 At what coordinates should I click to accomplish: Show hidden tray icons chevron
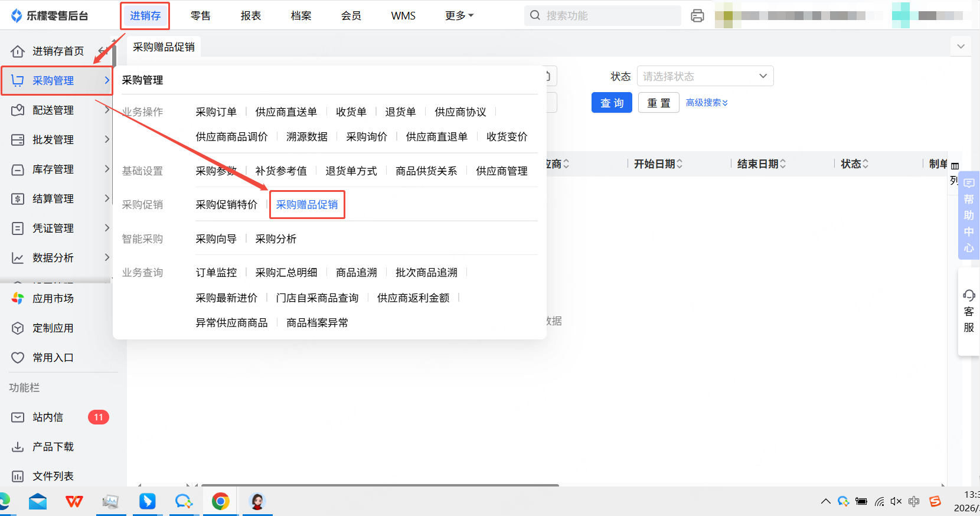[825, 501]
